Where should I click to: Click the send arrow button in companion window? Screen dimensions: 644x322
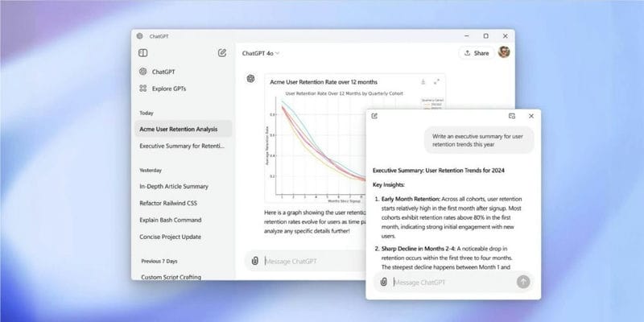tap(523, 282)
